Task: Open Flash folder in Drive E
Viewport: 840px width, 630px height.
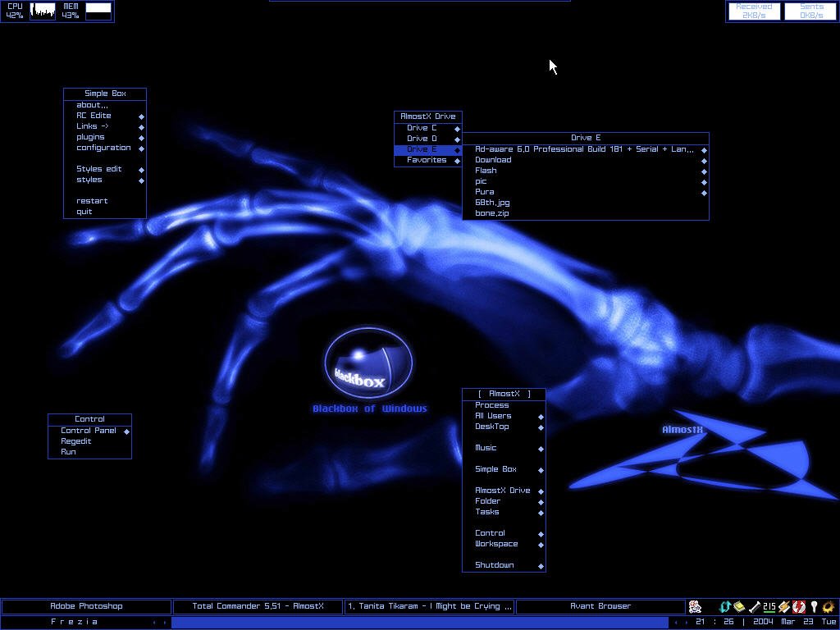Action: tap(586, 171)
